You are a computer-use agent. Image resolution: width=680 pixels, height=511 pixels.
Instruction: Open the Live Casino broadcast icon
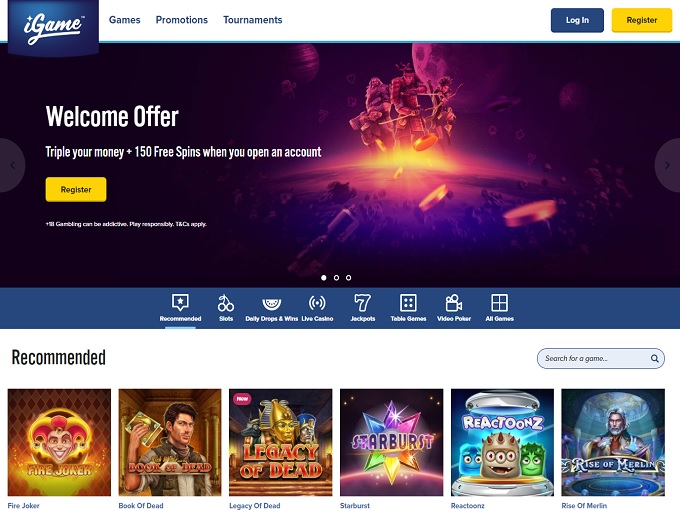point(317,303)
